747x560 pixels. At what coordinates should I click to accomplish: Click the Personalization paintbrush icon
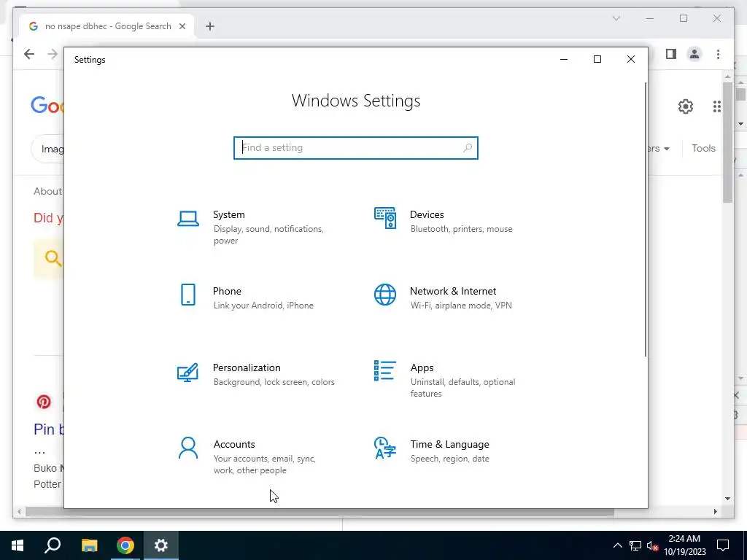tap(187, 373)
